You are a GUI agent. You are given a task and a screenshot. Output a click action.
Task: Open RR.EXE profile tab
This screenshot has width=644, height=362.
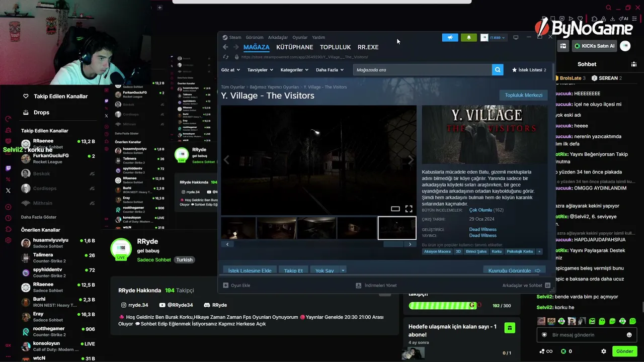[368, 47]
